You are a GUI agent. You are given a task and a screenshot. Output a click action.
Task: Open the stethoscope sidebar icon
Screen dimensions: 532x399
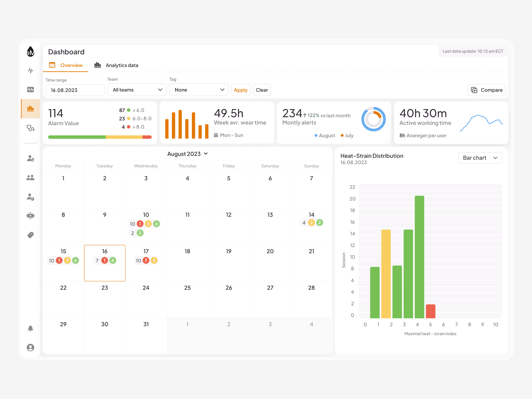point(30,128)
